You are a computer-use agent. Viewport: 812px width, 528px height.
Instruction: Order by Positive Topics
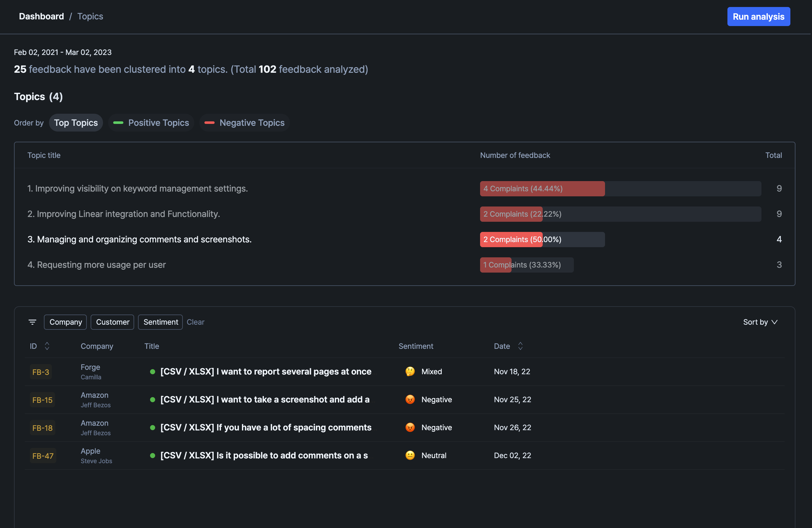pyautogui.click(x=151, y=123)
